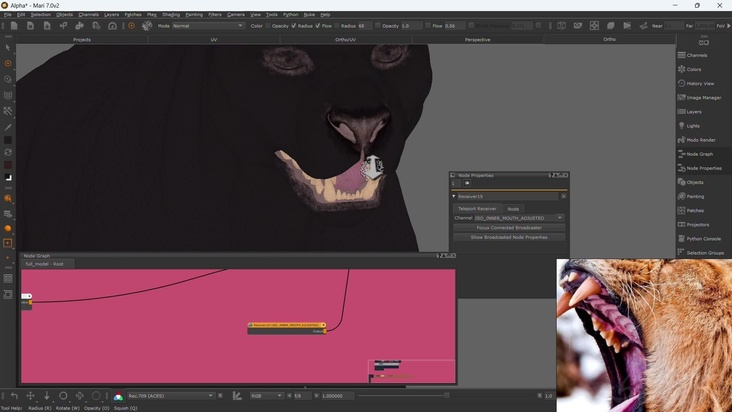732x412 pixels.
Task: Toggle the Flow pressure checkbox beside Radius 68
Action: (337, 26)
